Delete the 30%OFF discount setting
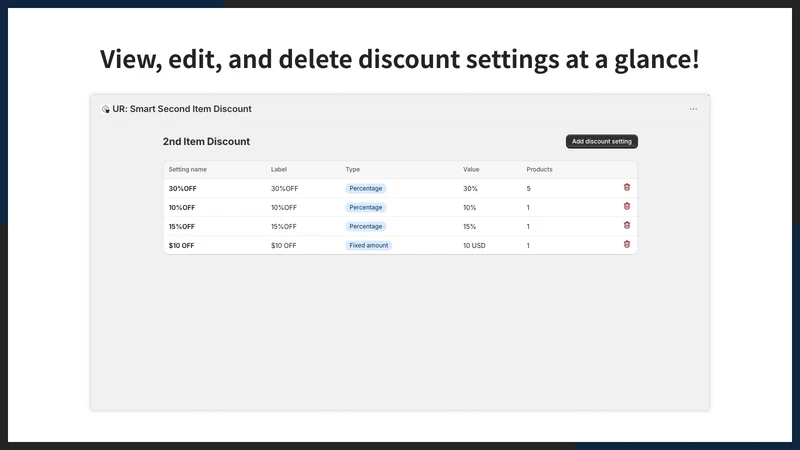Image resolution: width=800 pixels, height=450 pixels. (x=627, y=187)
